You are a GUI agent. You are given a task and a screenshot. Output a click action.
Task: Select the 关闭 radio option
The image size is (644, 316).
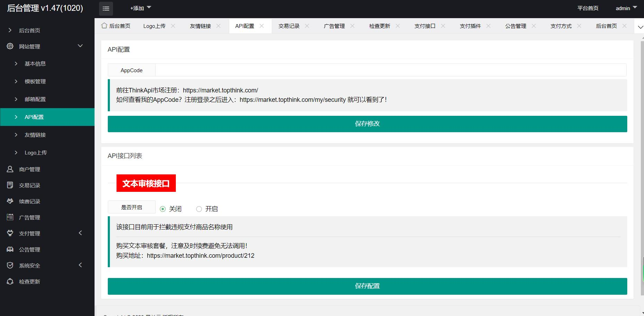(x=163, y=209)
